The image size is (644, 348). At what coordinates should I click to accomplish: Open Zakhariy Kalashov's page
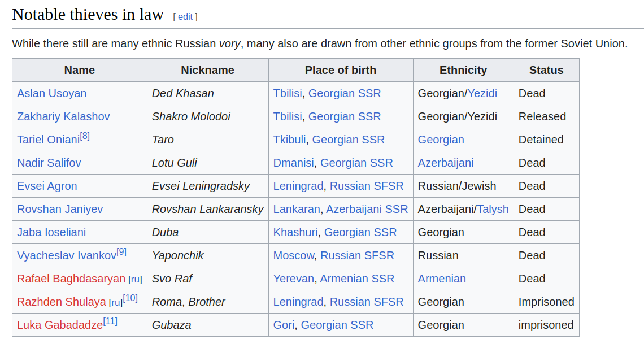[x=63, y=116]
